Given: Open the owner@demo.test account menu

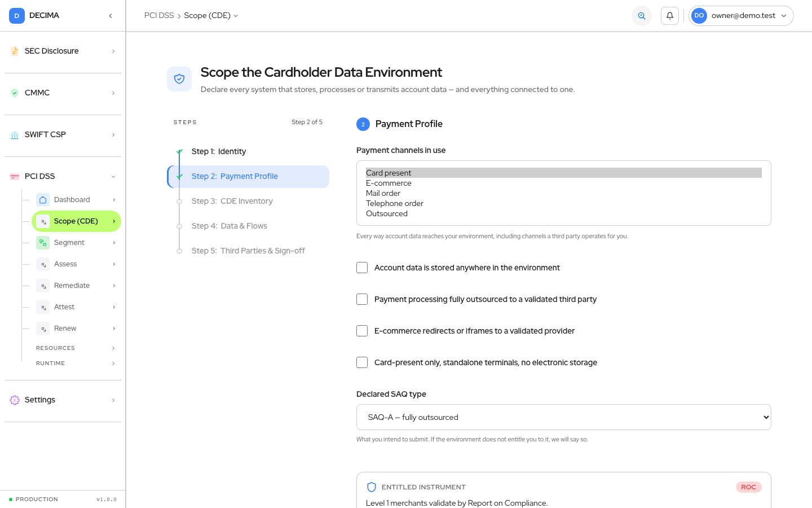Looking at the screenshot, I should 741,16.
